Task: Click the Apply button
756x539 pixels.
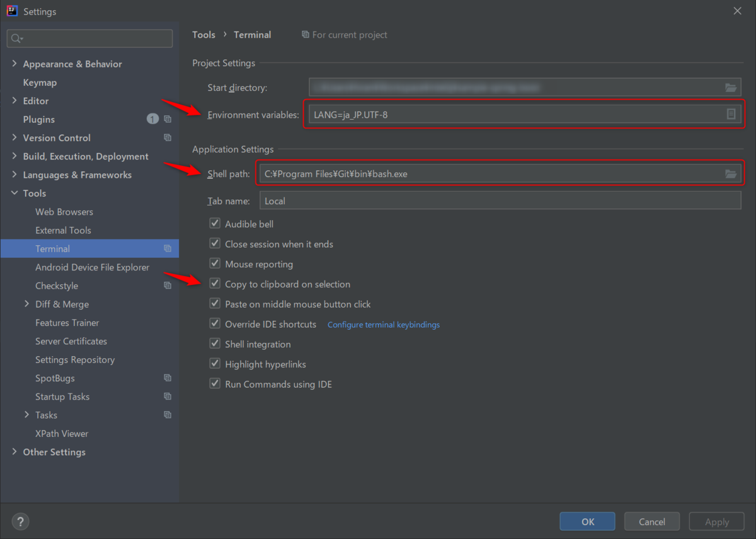Action: (x=717, y=521)
